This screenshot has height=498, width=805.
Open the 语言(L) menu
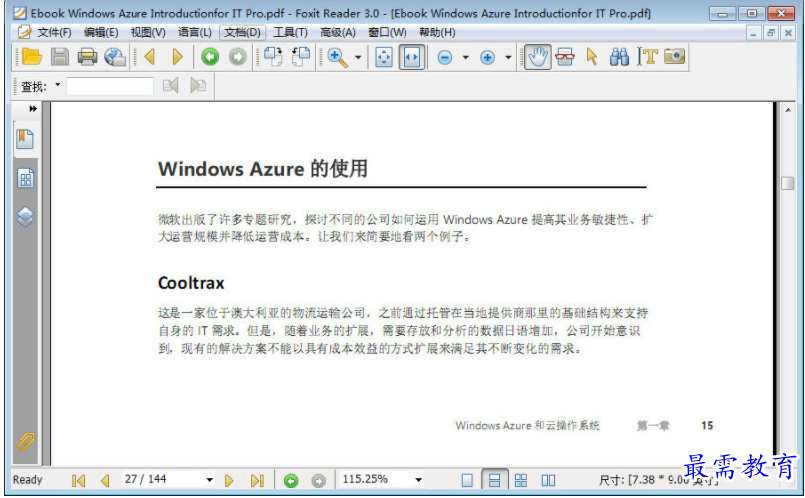(195, 32)
